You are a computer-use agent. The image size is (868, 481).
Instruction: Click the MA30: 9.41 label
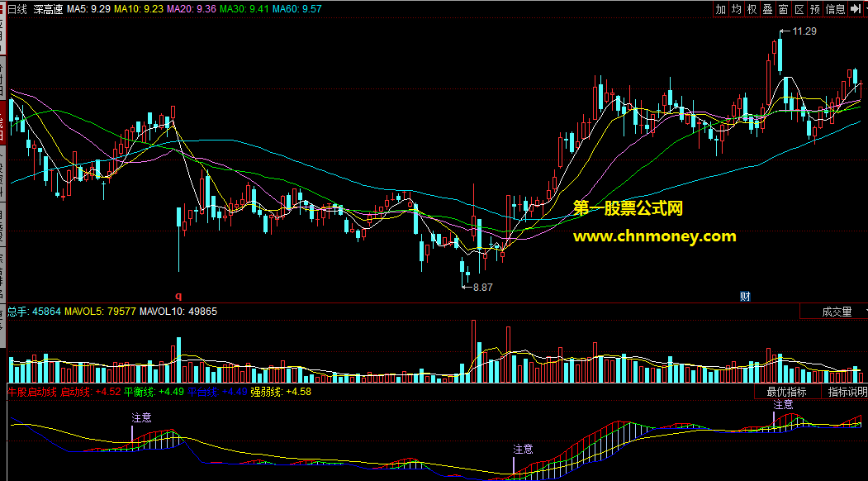(x=244, y=9)
